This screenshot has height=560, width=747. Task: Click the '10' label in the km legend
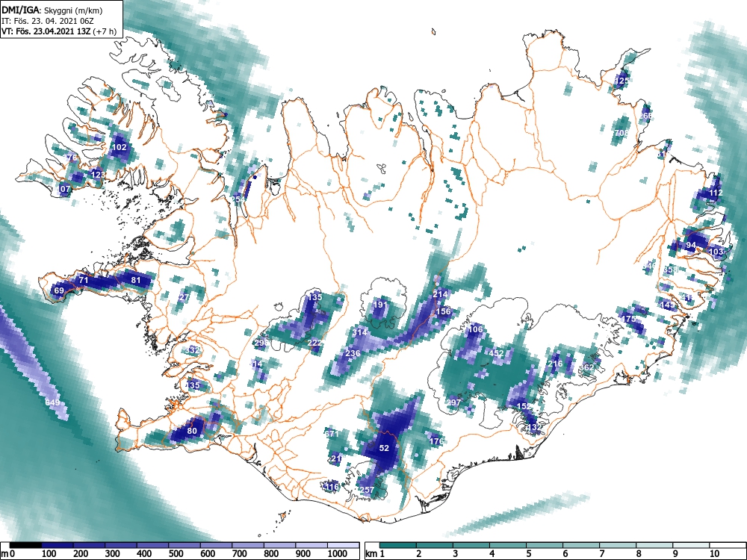pyautogui.click(x=714, y=554)
